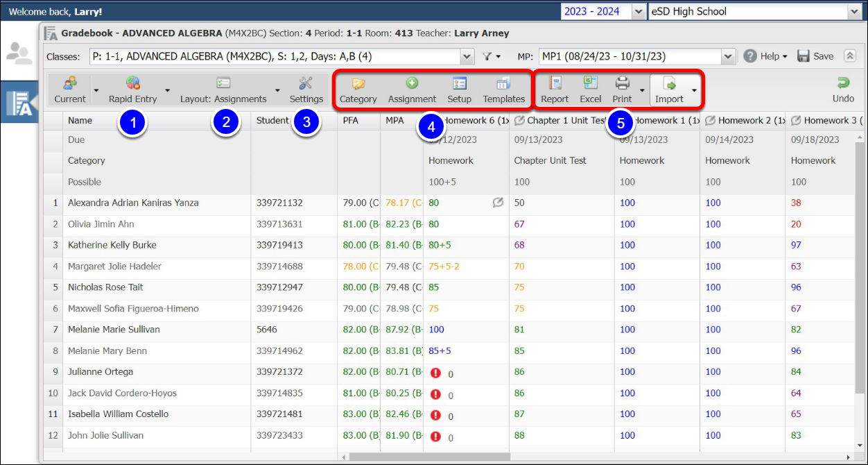Click the PFA column header

[x=358, y=120]
